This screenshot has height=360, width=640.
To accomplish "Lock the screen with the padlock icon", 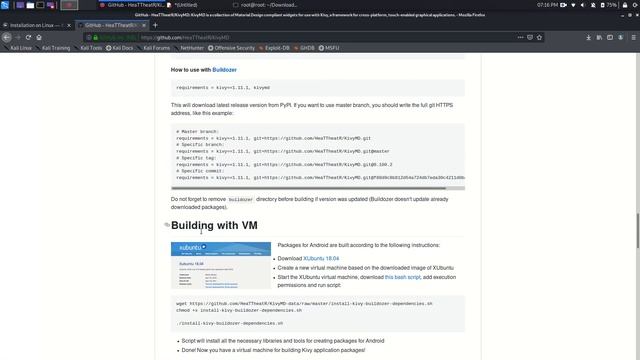I will pyautogui.click(x=625, y=5).
